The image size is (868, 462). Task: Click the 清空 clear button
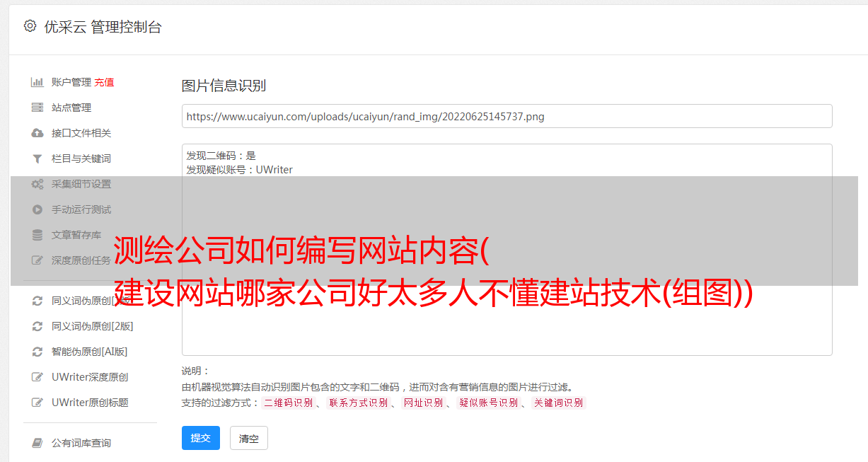(249, 439)
